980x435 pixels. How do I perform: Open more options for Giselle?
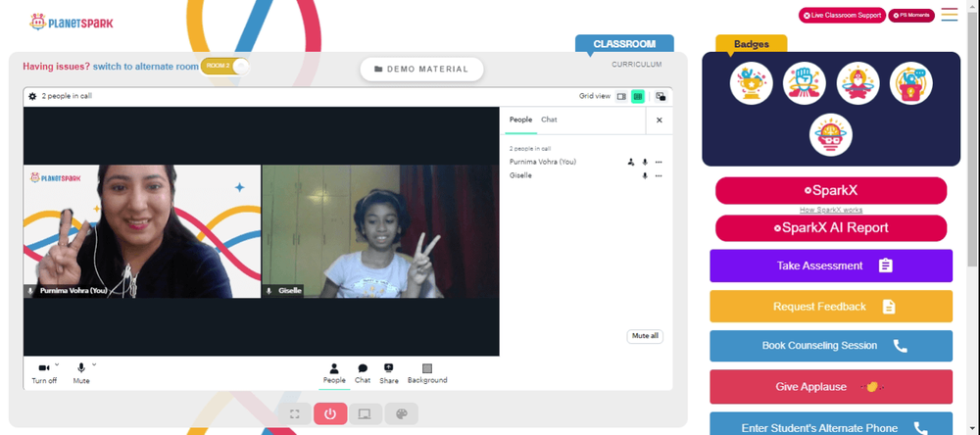[659, 175]
